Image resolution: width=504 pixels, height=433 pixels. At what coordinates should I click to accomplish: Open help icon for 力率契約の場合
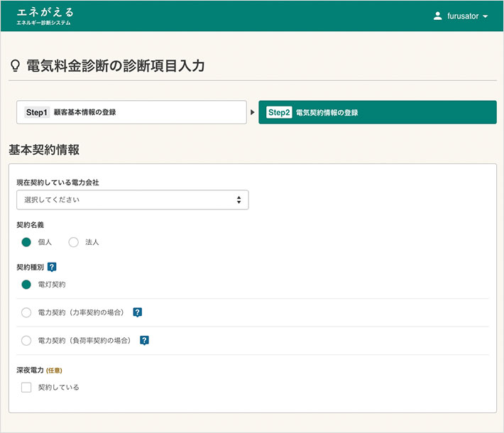click(138, 312)
